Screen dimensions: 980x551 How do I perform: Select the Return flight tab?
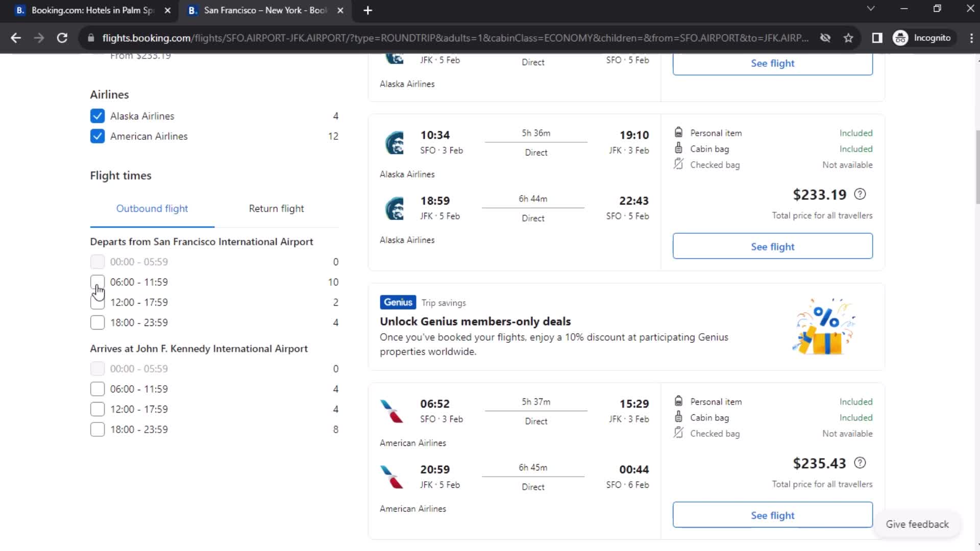click(276, 209)
